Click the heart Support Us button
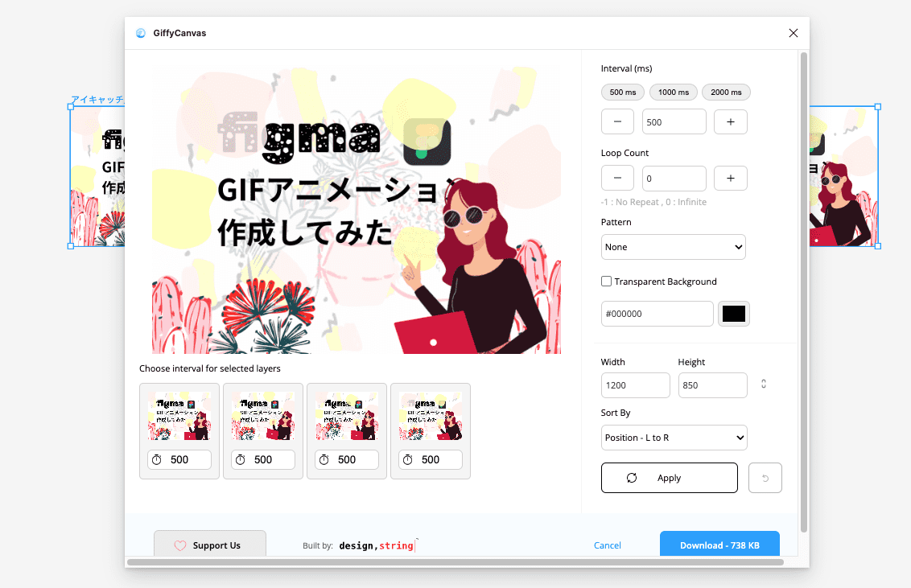Screen dimensions: 911x588 209,545
